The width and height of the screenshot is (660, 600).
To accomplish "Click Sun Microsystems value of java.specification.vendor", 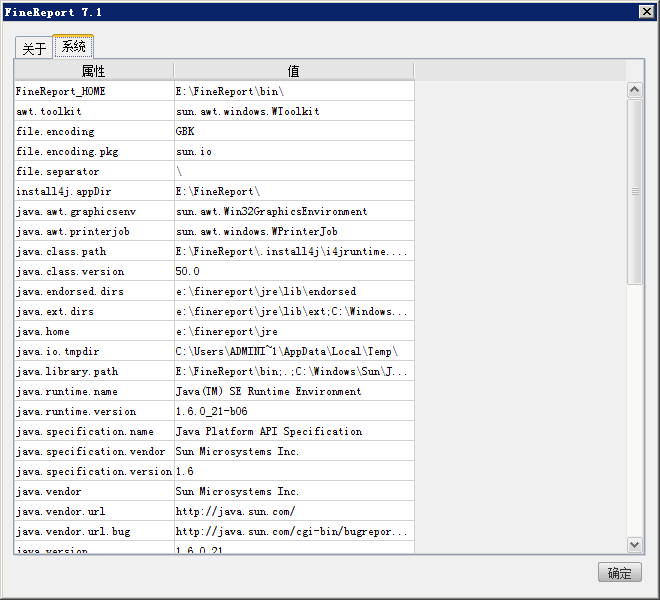I will 294,451.
